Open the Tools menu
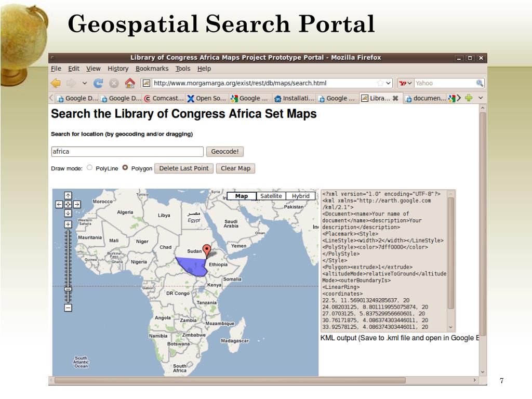 (x=183, y=69)
